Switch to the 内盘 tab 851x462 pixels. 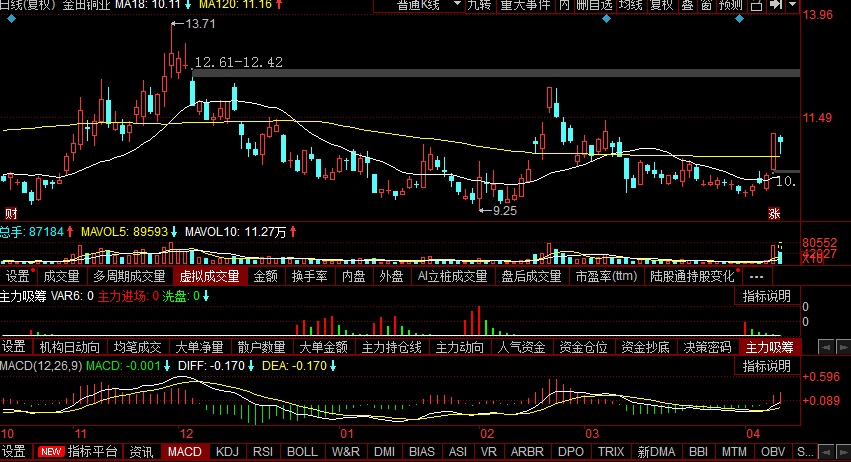coord(353,276)
